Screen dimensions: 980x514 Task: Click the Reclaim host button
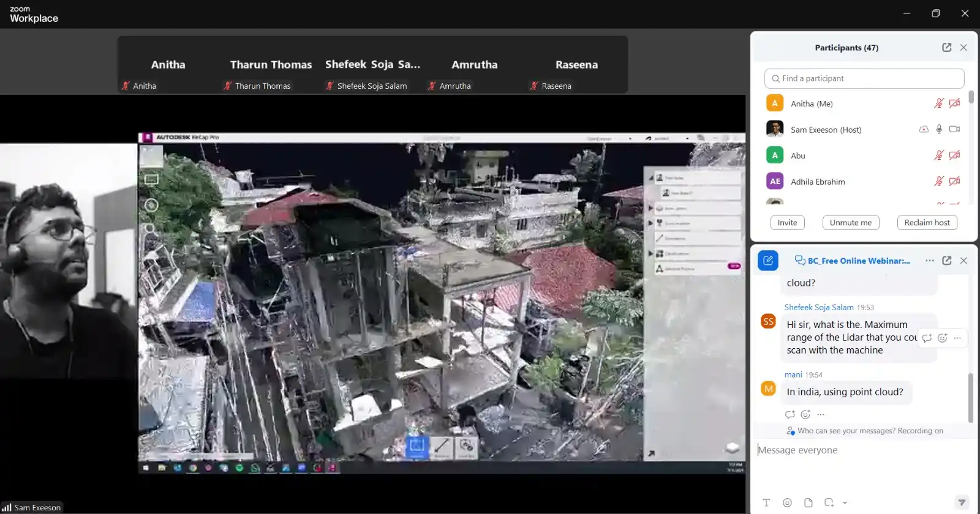[x=927, y=223]
